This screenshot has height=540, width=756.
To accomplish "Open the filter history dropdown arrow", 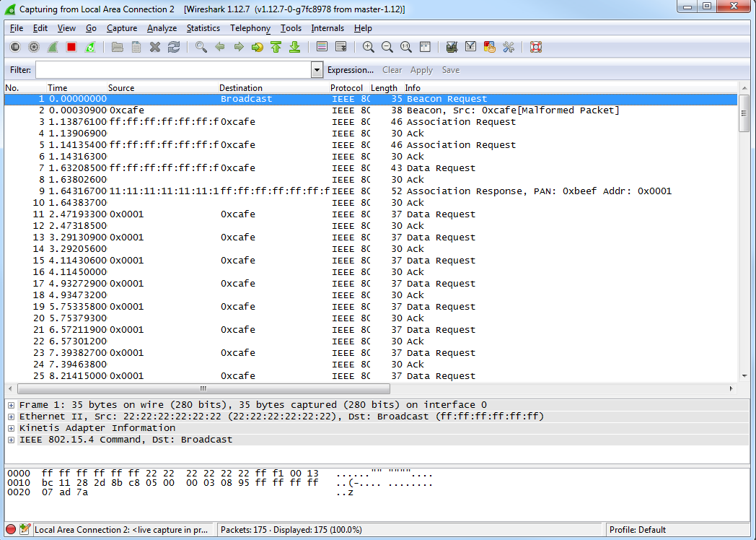I will pos(316,70).
